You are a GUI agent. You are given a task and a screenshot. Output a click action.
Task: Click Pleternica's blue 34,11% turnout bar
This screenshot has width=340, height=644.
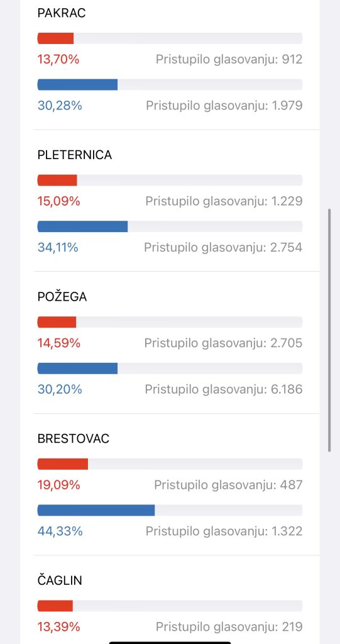point(170,226)
